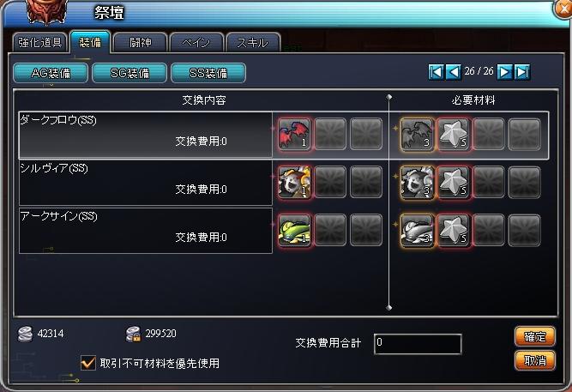
Task: Click the gray mask material in シルヴィア row
Action: tap(417, 182)
